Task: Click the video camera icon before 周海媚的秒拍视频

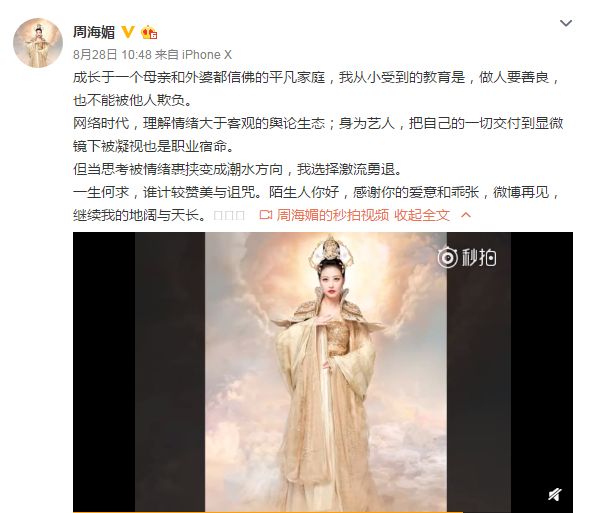Action: 266,215
